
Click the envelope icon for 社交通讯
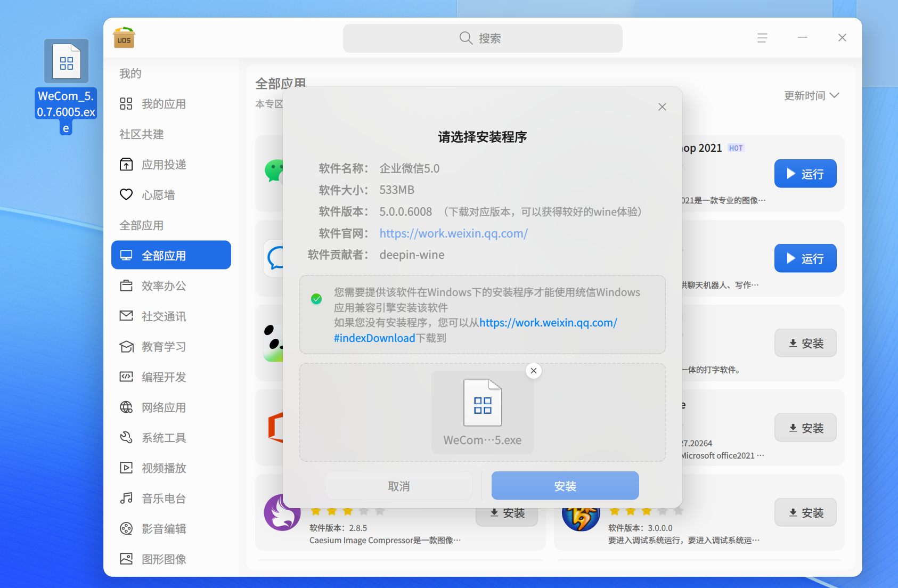[126, 316]
